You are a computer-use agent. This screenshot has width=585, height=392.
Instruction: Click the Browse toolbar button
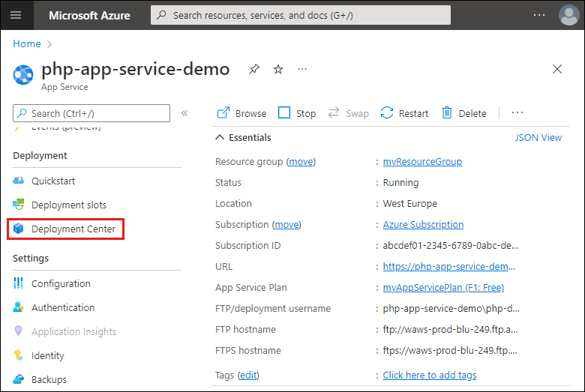coord(241,113)
